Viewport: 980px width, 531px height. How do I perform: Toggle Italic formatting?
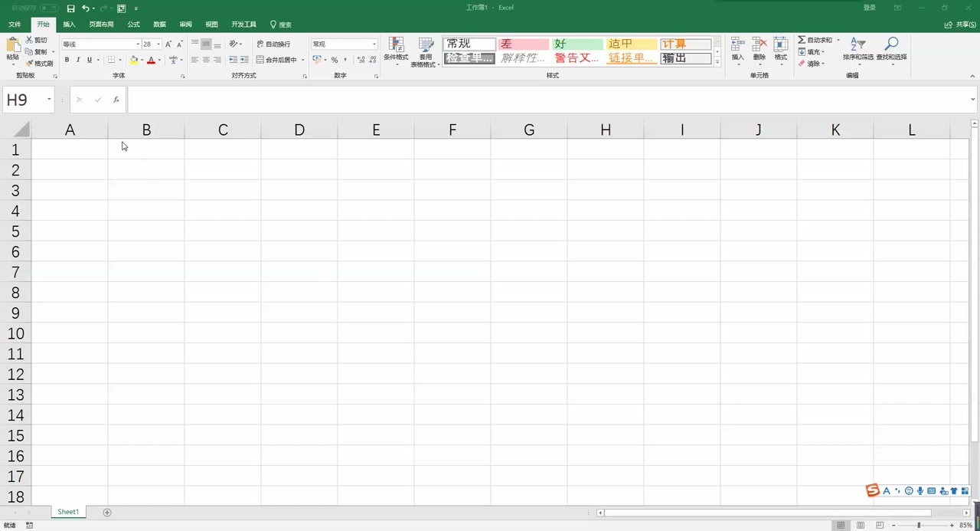pos(78,60)
